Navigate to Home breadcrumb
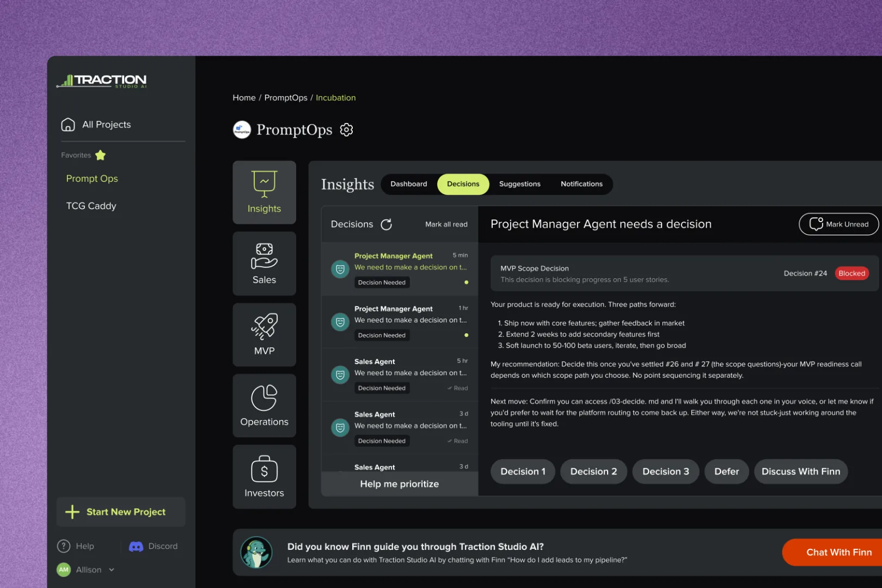 tap(244, 98)
